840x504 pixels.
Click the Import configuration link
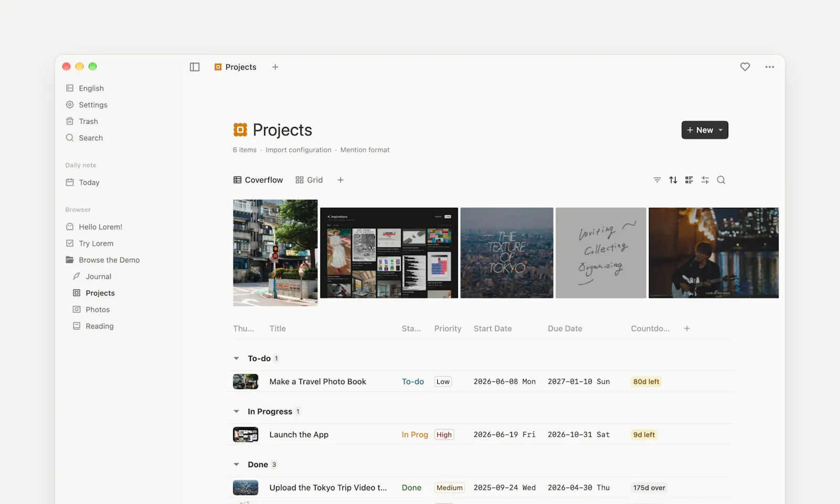(x=298, y=150)
